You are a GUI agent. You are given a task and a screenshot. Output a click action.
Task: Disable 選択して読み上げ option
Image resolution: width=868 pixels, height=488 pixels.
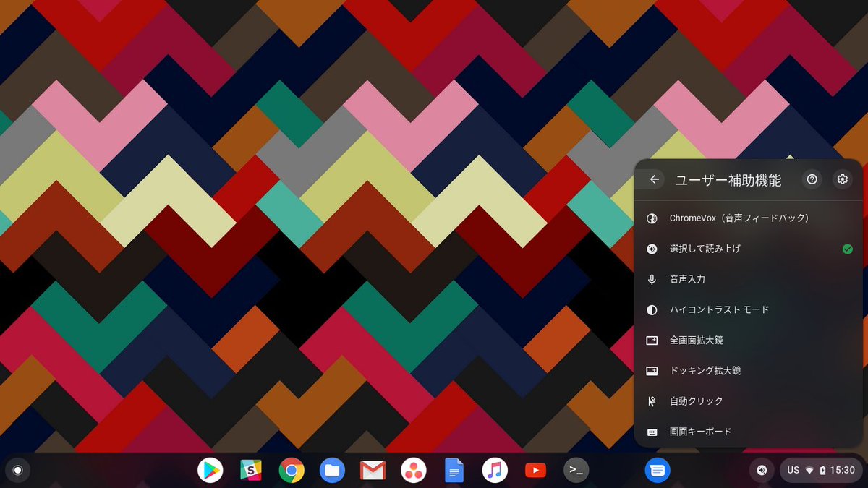pyautogui.click(x=749, y=249)
